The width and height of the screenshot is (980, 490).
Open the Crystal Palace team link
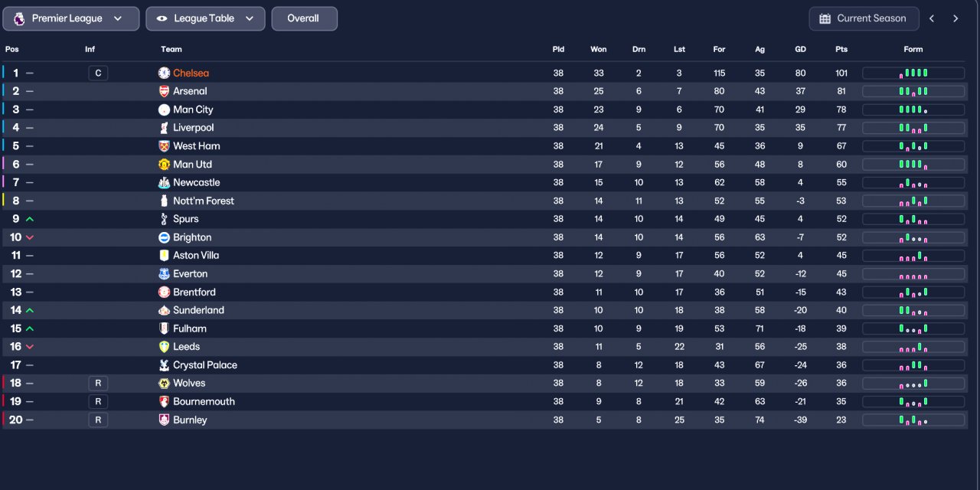[204, 365]
